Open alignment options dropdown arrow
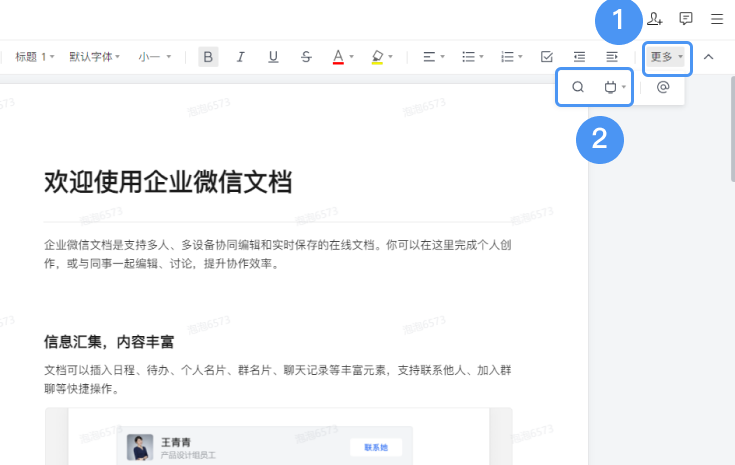 442,57
